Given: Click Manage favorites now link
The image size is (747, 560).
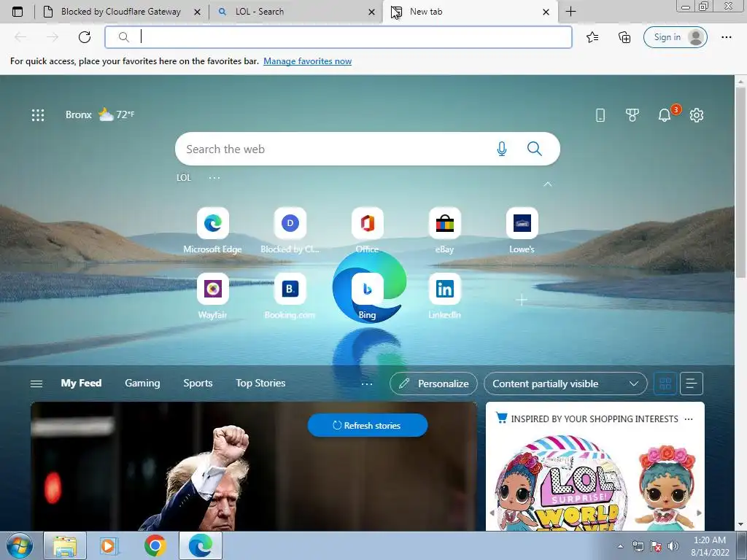Looking at the screenshot, I should click(307, 61).
